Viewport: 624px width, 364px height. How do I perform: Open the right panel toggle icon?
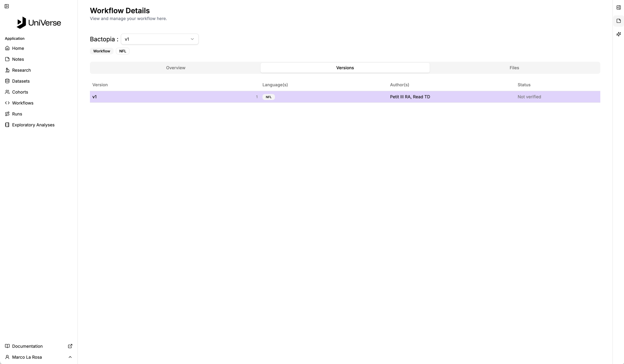[x=619, y=8]
